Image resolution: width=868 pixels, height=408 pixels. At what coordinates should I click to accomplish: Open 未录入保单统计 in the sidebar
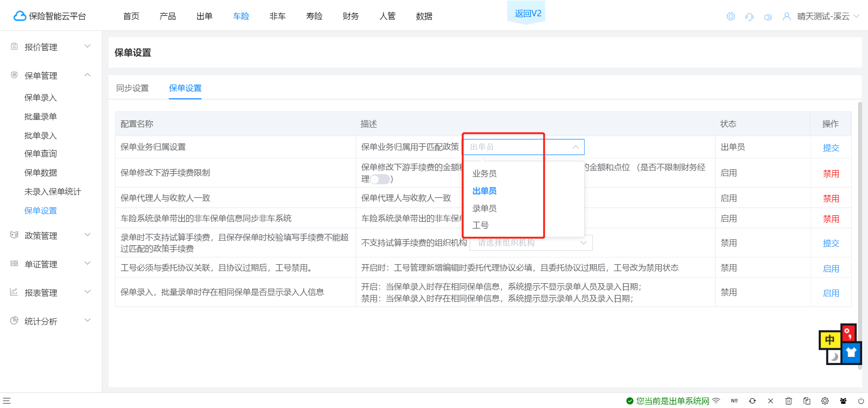(x=53, y=192)
